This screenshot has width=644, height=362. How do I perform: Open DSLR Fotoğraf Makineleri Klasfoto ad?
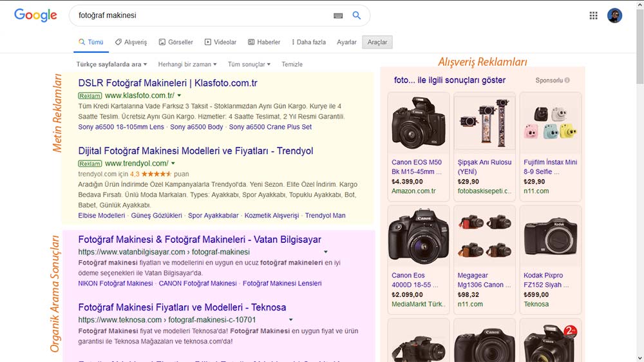pyautogui.click(x=167, y=83)
